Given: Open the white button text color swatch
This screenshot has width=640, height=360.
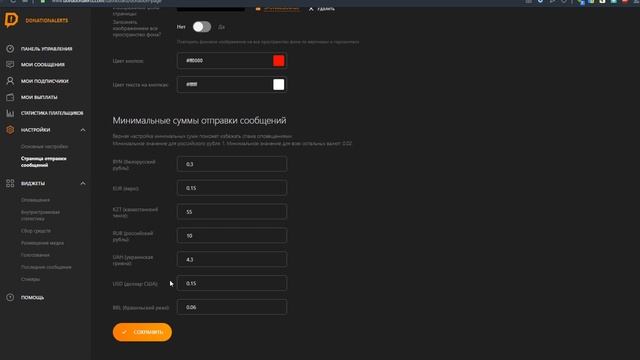Looking at the screenshot, I should pos(279,84).
